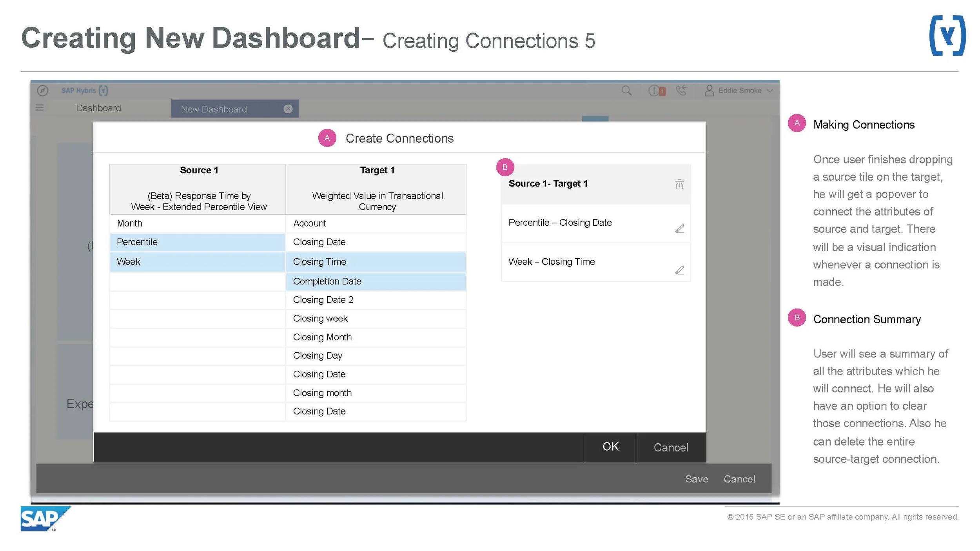The width and height of the screenshot is (980, 551).
Task: Select the Percentile source attribute
Action: pyautogui.click(x=198, y=242)
